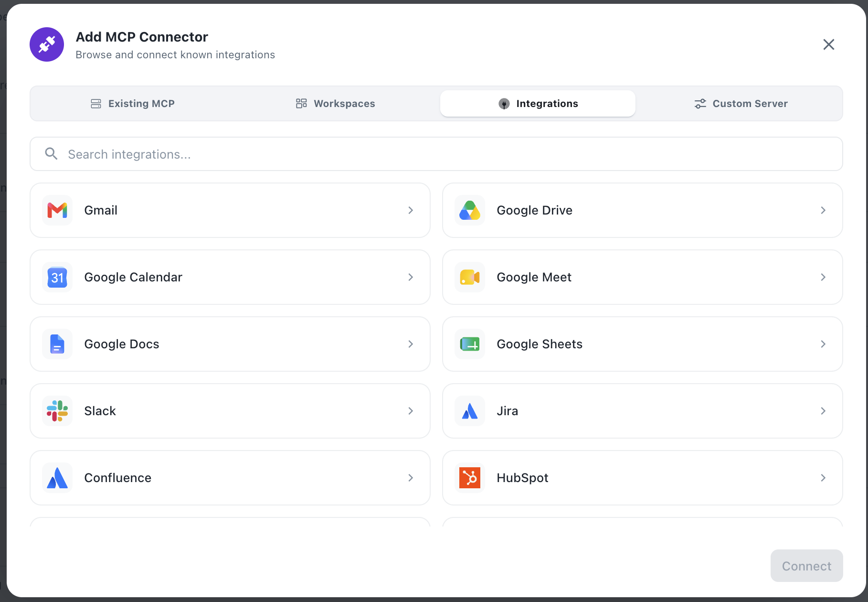Expand the Gmail row chevron
Image resolution: width=868 pixels, height=602 pixels.
[411, 210]
